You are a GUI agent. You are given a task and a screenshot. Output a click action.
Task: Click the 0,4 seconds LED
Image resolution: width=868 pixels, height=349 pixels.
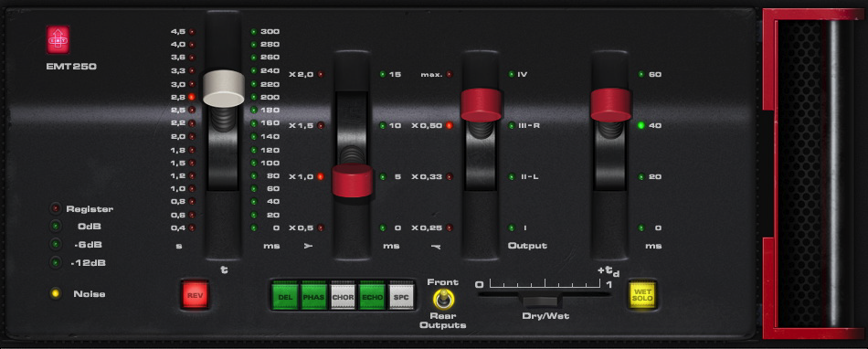[x=192, y=227]
